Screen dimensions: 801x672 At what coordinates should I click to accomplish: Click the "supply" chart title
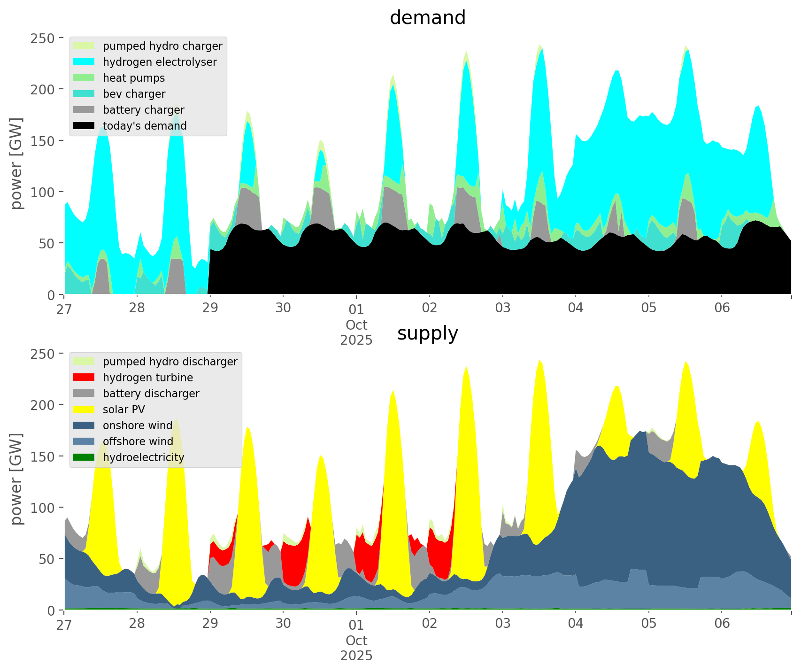[427, 333]
